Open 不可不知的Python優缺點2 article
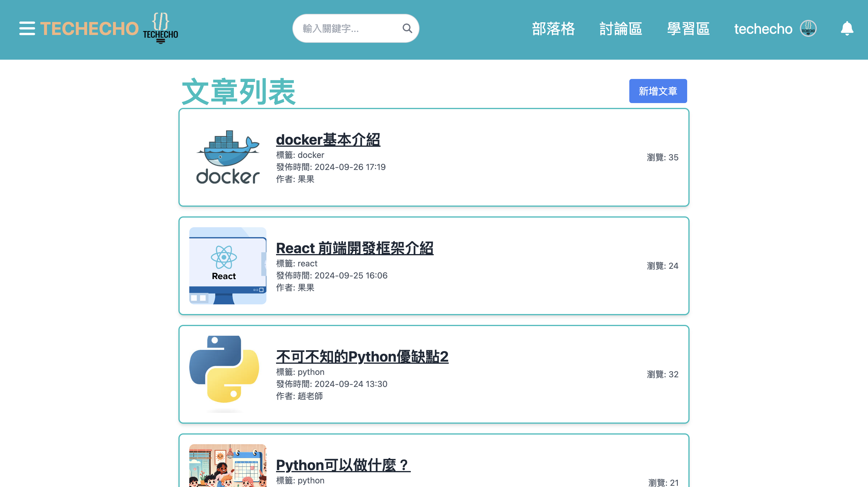This screenshot has height=487, width=868. 362,357
